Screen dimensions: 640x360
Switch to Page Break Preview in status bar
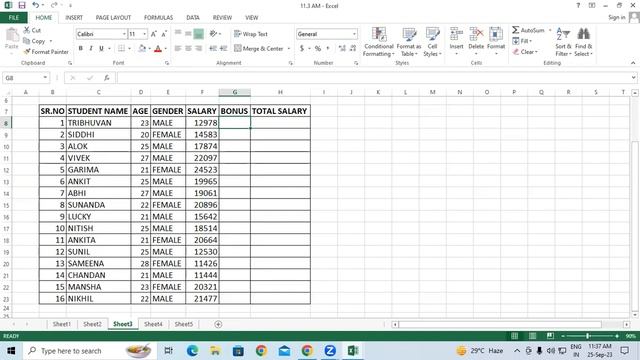550,336
